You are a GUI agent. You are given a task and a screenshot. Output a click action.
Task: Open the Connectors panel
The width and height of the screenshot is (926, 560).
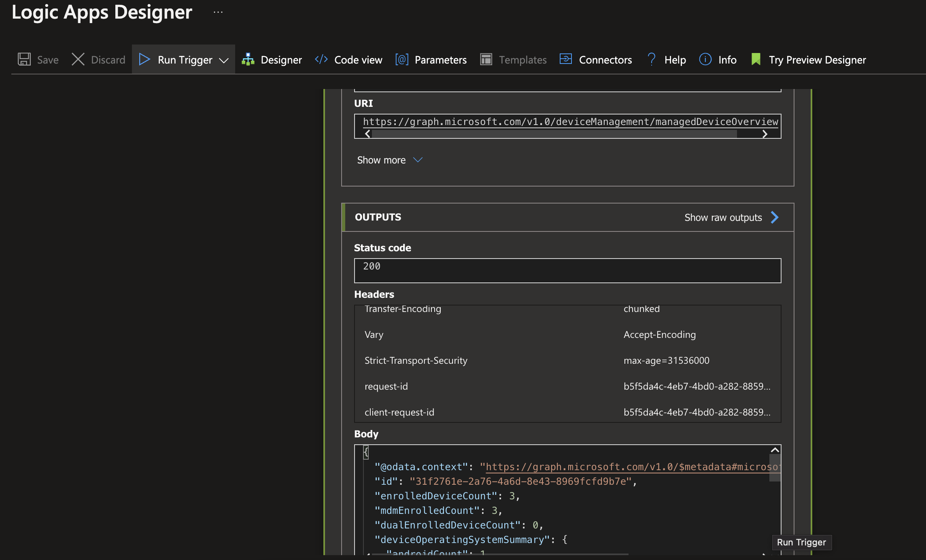(595, 59)
